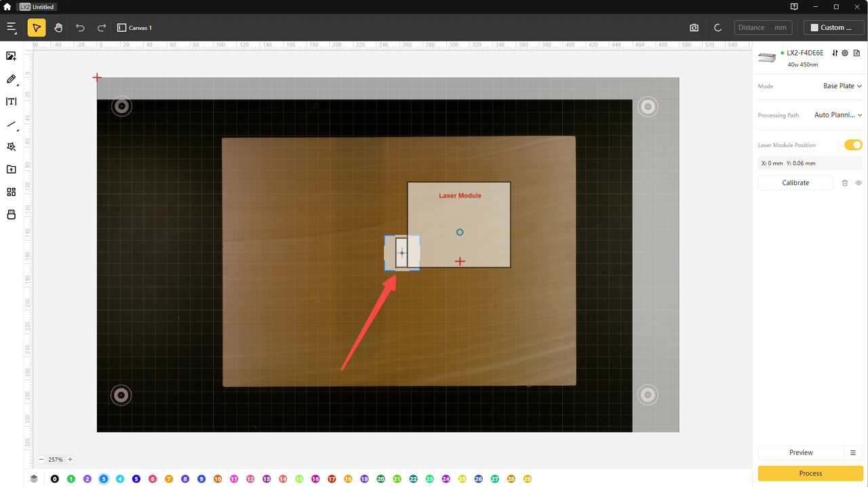Disable the Laser Module Position switch
This screenshot has height=487, width=868.
coord(853,145)
